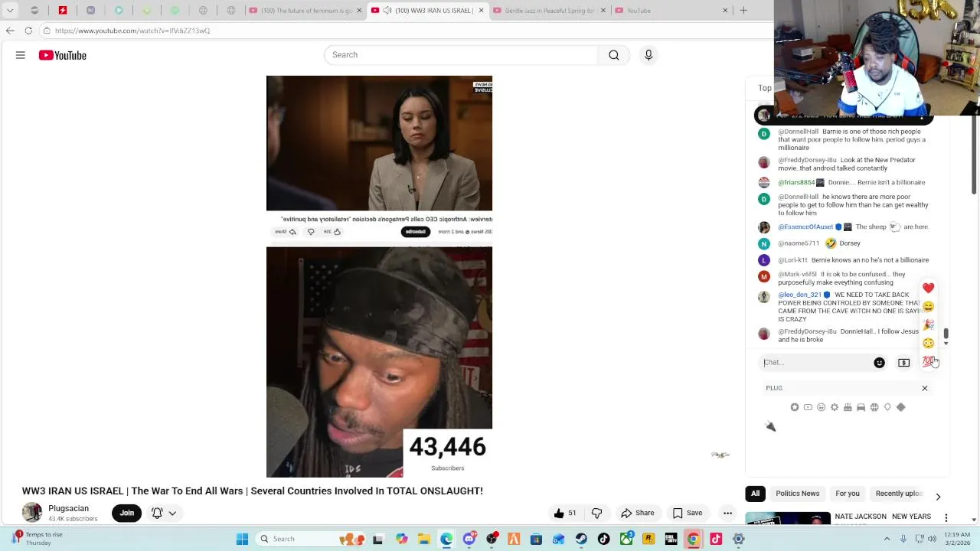The image size is (980, 551).
Task: Select the starred emoji category
Action: point(795,407)
